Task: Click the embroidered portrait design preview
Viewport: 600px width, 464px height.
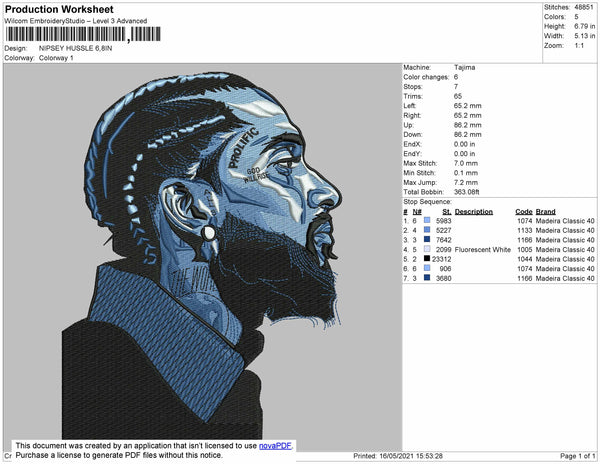Action: point(203,256)
